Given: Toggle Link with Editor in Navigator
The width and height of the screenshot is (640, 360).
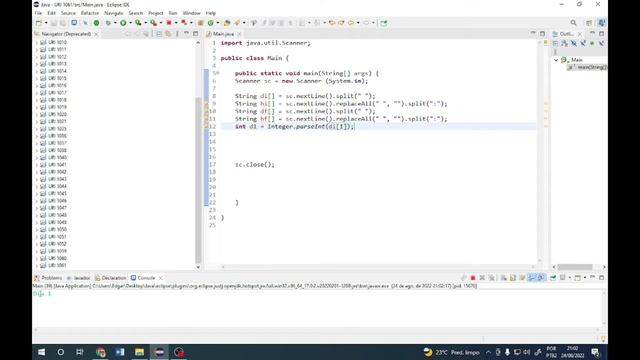Looking at the screenshot, I should (x=168, y=34).
